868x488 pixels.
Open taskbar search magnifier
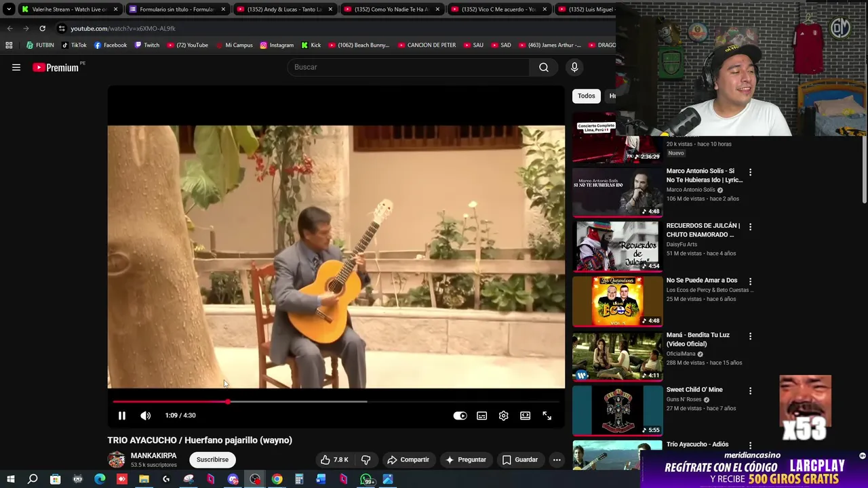point(33,479)
